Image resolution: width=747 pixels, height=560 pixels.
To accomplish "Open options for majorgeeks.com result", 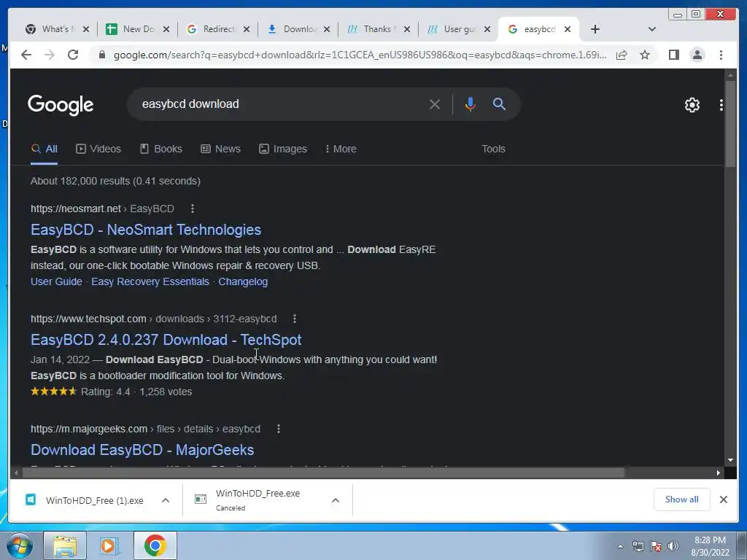I will [279, 429].
